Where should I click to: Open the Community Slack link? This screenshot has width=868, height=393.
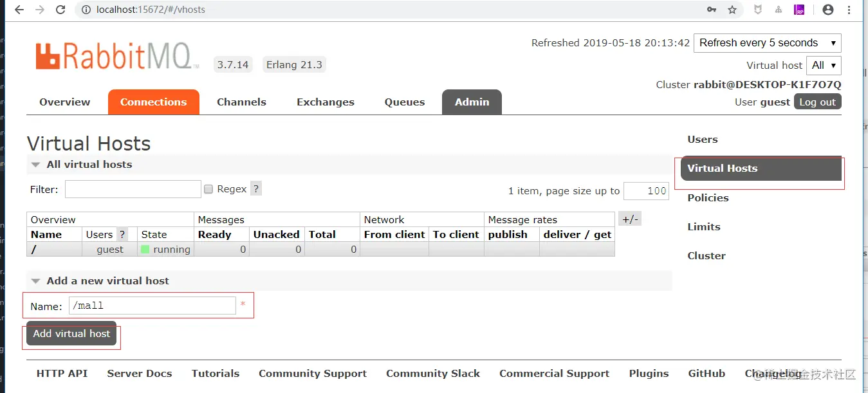pyautogui.click(x=433, y=374)
